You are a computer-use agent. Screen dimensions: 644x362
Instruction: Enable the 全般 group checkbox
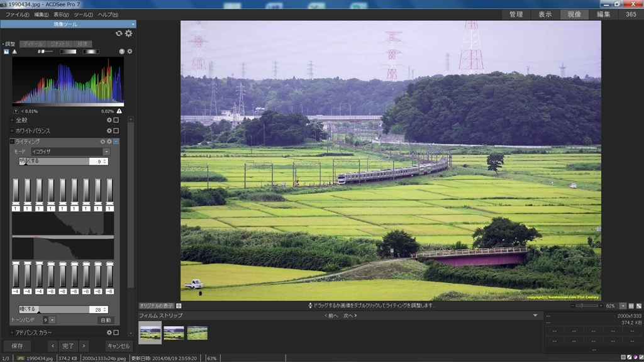click(116, 120)
